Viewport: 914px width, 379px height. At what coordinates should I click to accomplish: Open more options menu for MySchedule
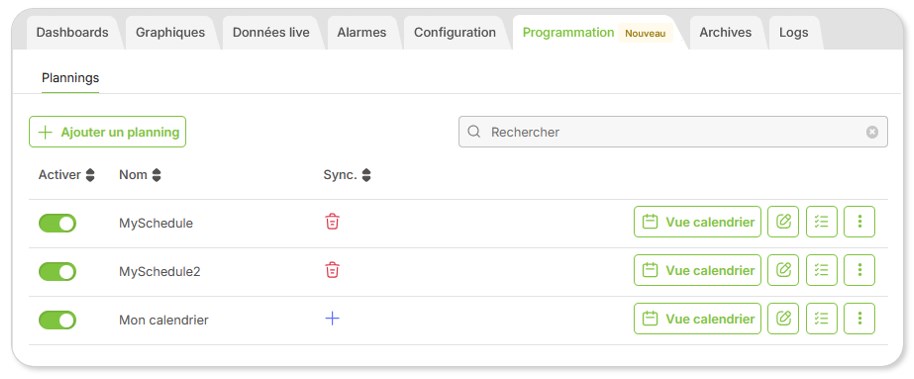coord(859,222)
